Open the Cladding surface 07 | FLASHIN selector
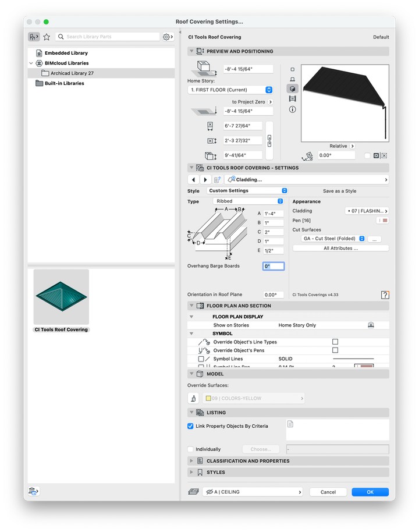Screen dimensions: 419x532 (x=367, y=211)
